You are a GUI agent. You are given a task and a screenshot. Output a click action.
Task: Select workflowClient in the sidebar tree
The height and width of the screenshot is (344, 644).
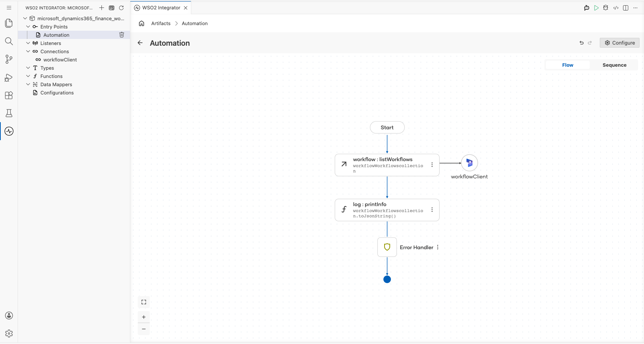point(60,60)
